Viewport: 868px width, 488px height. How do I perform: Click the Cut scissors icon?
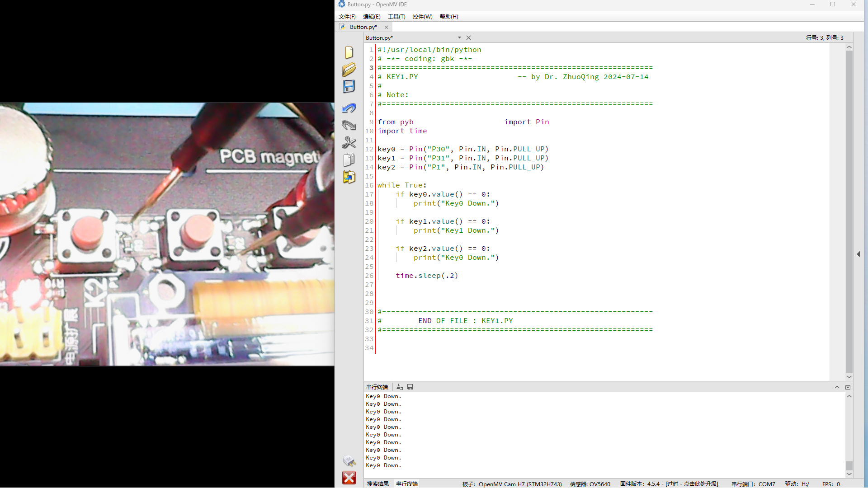(349, 142)
